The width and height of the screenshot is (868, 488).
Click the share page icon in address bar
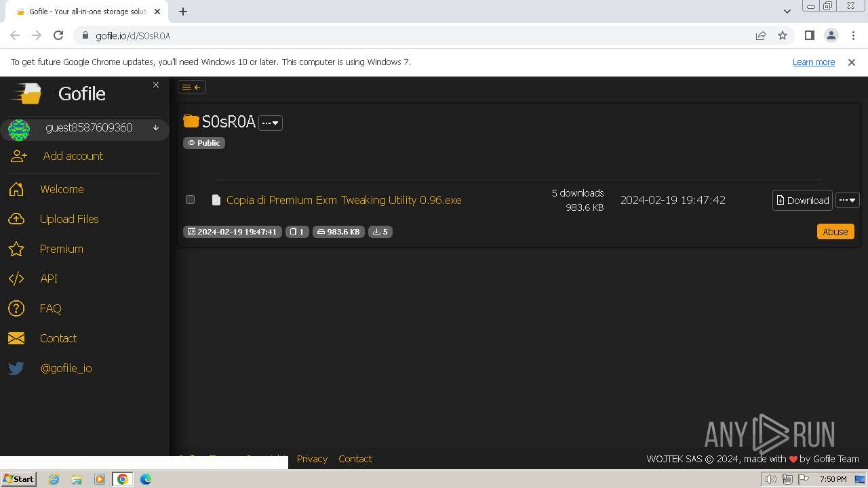point(761,35)
